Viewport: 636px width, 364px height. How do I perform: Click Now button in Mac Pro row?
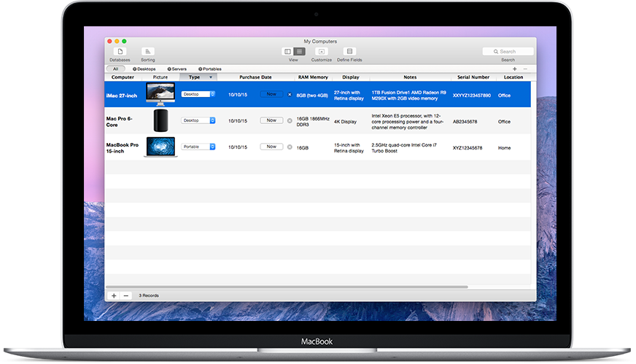271,120
